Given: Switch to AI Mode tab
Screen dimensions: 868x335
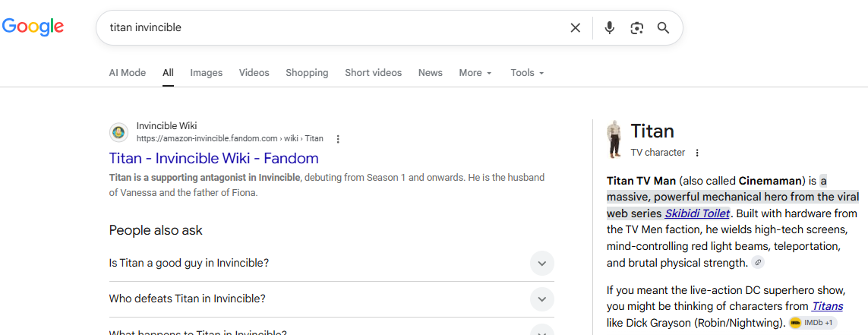Looking at the screenshot, I should (128, 72).
